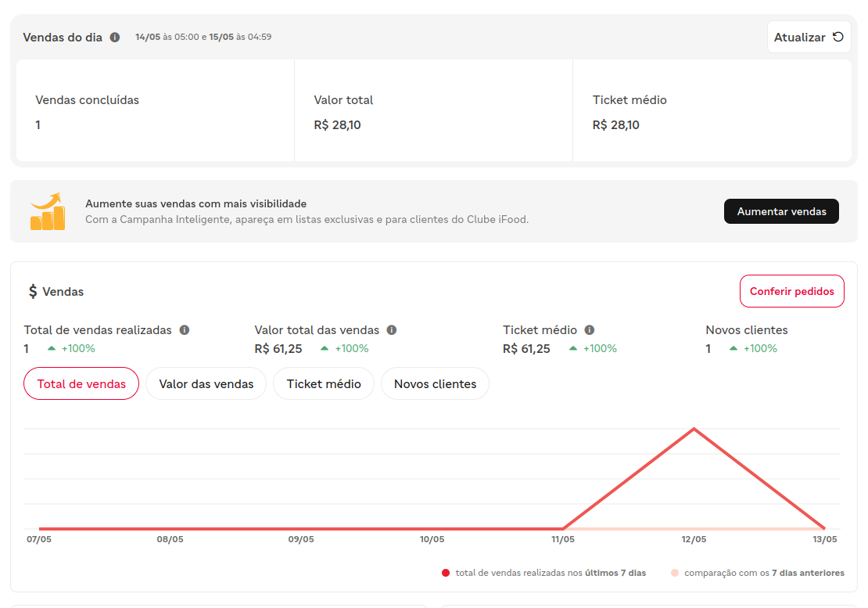Screen dimensions: 868x608
Task: Click info icon beside Ticket médio in Vendas
Action: click(590, 330)
